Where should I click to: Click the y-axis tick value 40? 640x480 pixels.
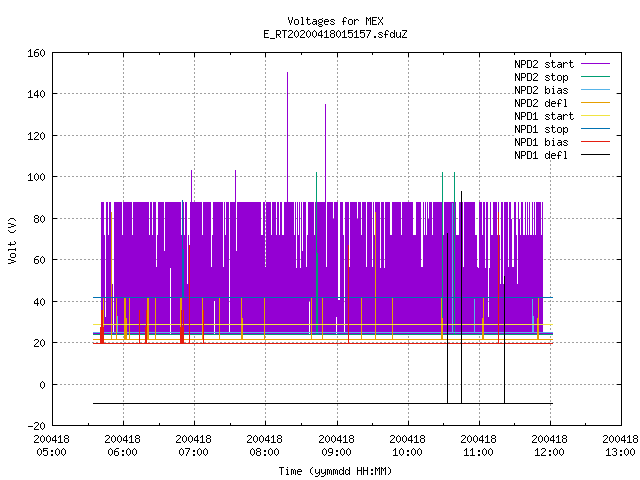[39, 302]
